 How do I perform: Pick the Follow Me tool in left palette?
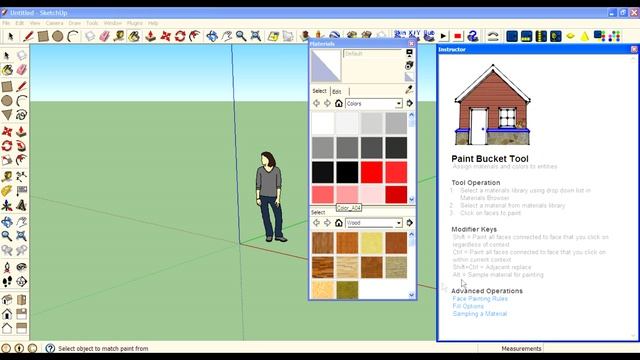[22, 145]
